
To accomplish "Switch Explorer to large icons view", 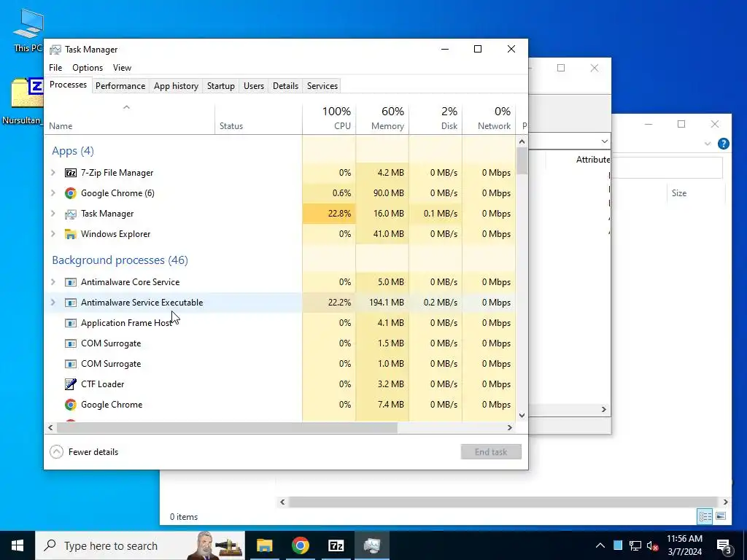I will (x=721, y=516).
